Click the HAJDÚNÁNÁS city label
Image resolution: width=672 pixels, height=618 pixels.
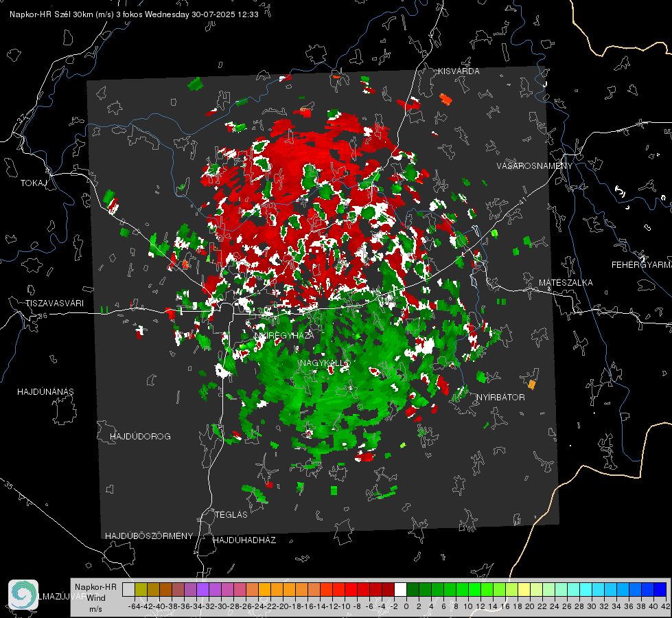pos(45,392)
